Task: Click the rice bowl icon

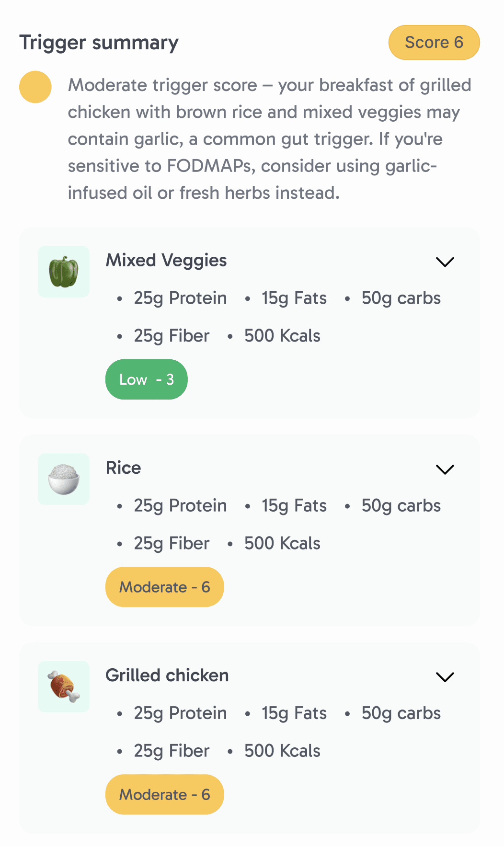Action: [x=64, y=479]
